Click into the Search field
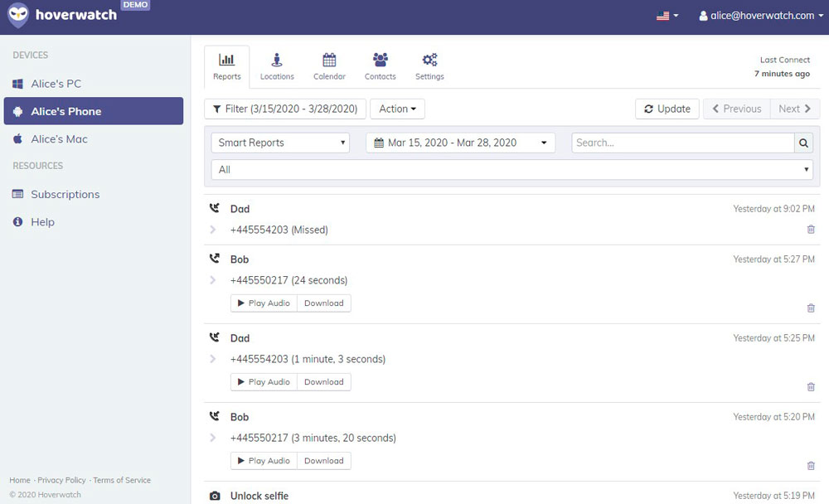829x504 pixels. pos(682,143)
